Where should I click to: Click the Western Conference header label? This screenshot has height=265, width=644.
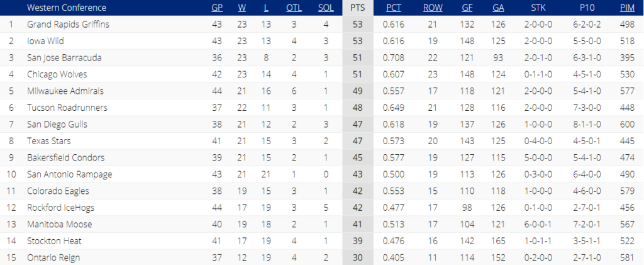pyautogui.click(x=67, y=8)
